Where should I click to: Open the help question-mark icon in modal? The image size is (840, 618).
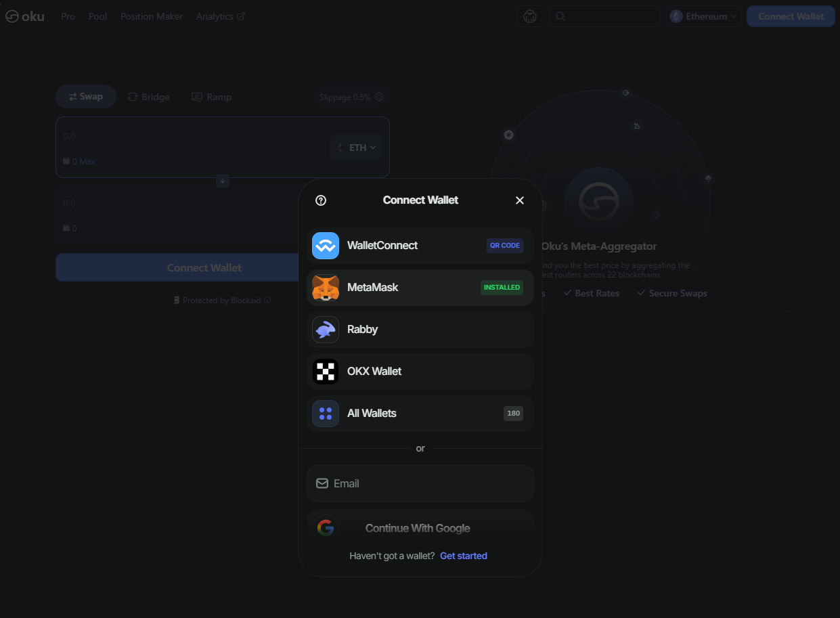click(x=322, y=200)
